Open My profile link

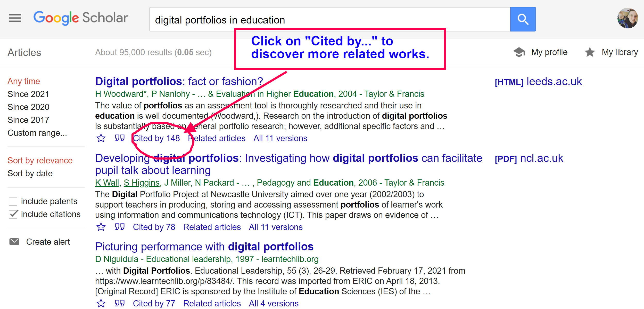[x=549, y=52]
